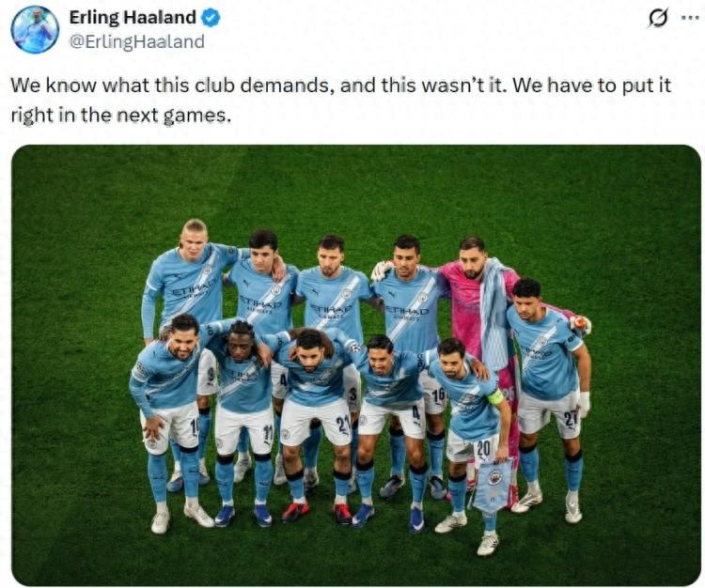705x588 pixels.
Task: Click the yellow captain's armband
Action: click(494, 396)
